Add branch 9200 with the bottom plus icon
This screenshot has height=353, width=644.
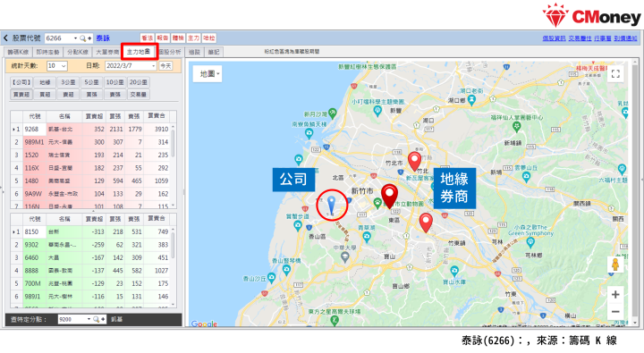103,319
